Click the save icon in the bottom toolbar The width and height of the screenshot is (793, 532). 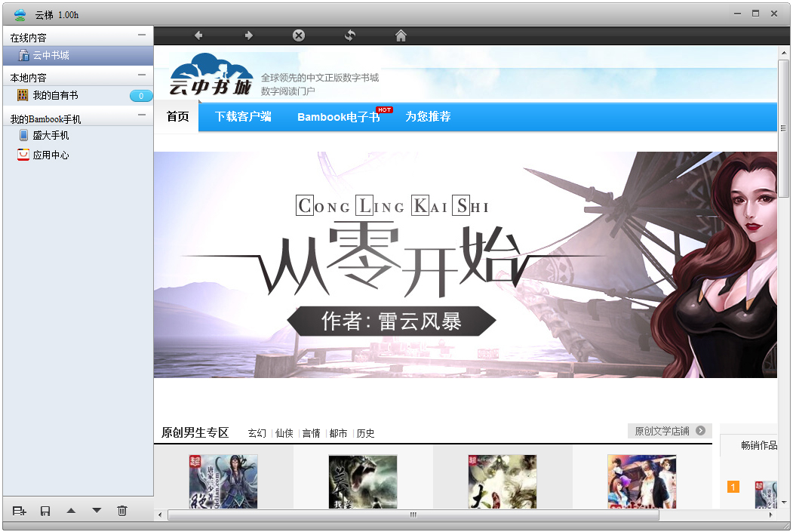click(45, 511)
